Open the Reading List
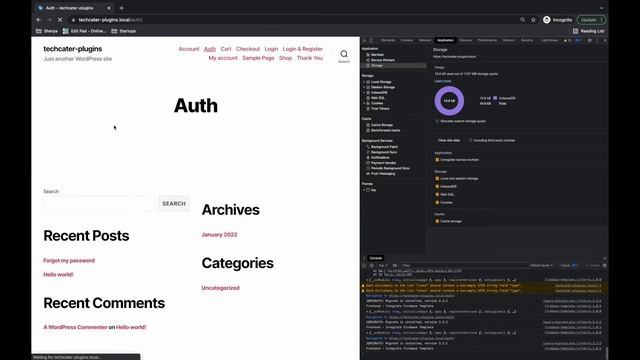The image size is (640, 360). pos(588,31)
